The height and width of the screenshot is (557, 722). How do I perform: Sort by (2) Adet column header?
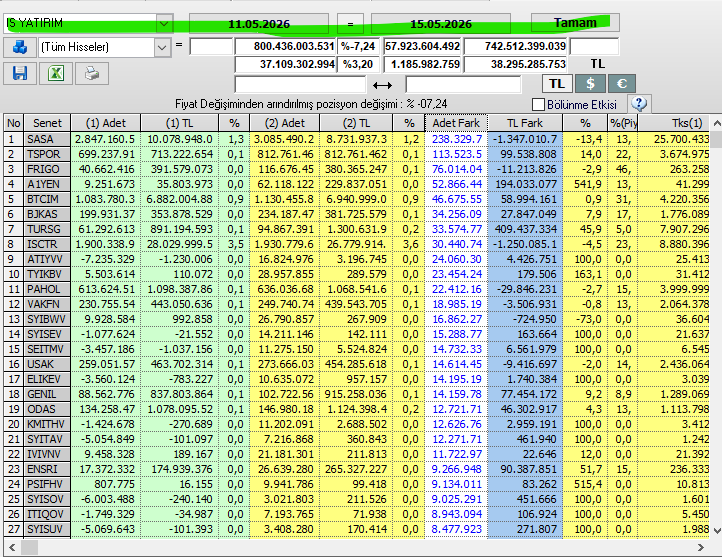(x=284, y=123)
